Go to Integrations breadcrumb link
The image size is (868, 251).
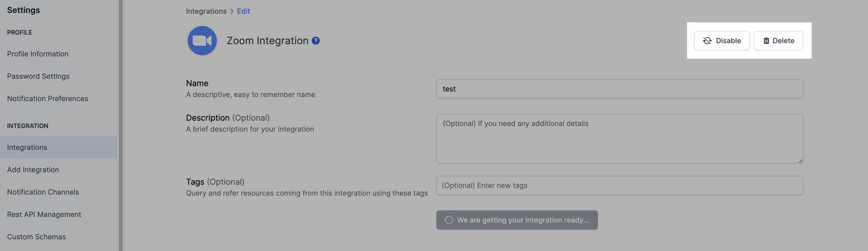coord(206,11)
